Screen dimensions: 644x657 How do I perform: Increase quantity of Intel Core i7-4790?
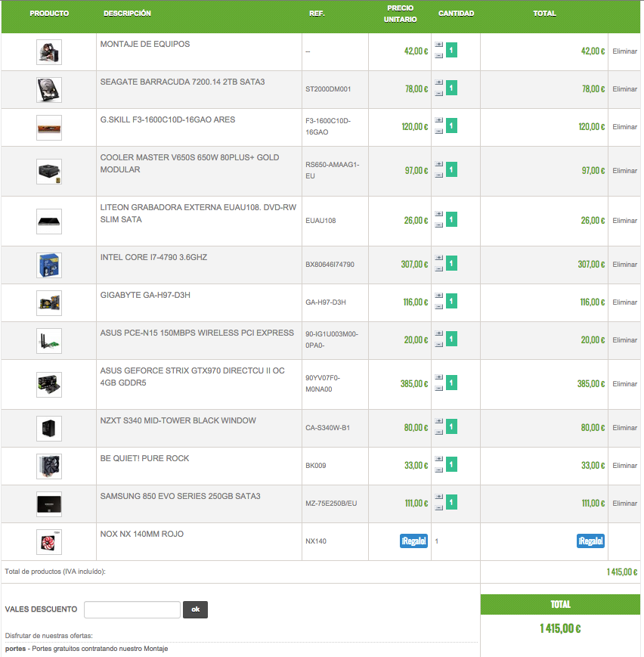(438, 258)
